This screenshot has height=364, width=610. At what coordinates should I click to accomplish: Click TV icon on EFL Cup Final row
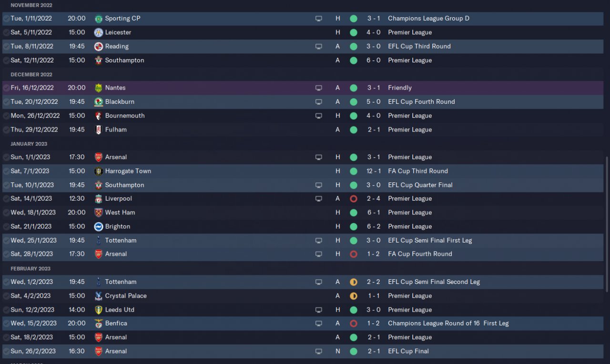[319, 352]
